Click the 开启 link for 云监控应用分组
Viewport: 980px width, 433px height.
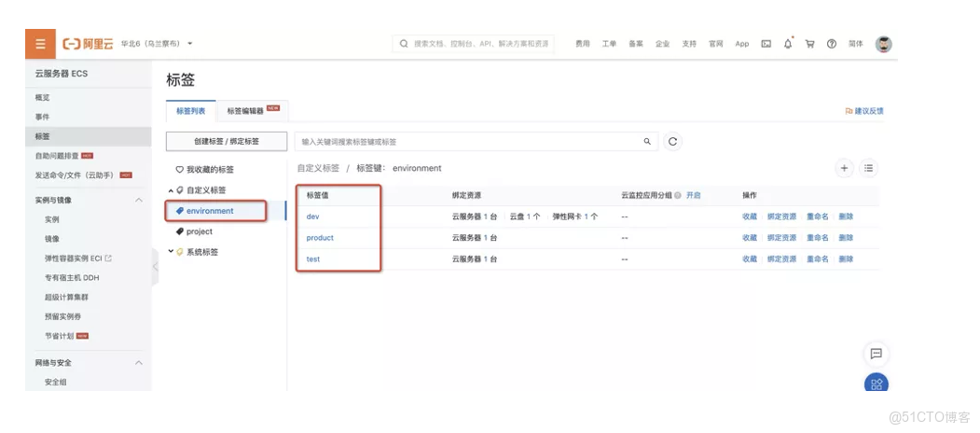click(x=693, y=195)
